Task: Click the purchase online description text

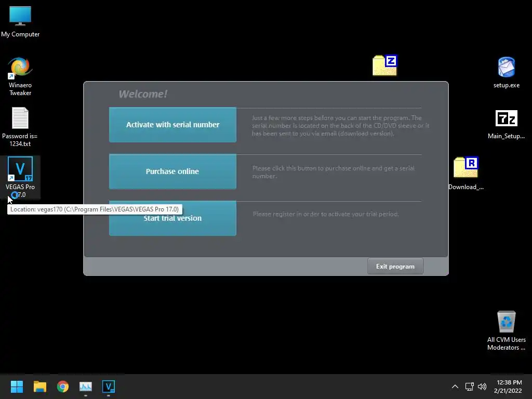Action: [334, 172]
